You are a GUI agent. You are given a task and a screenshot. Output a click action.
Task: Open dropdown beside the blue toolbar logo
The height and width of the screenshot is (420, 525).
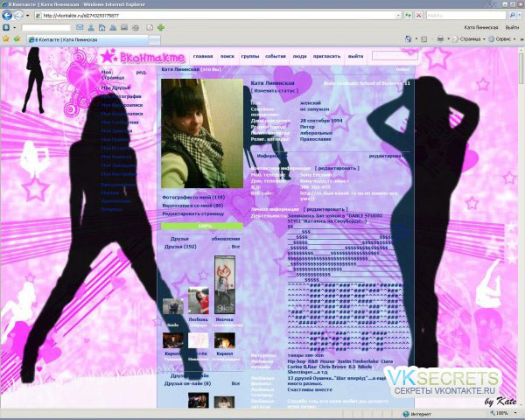[14, 27]
